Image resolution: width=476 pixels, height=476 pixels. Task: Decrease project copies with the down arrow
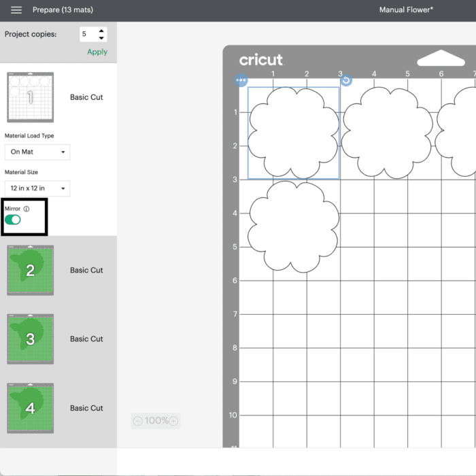pos(101,37)
